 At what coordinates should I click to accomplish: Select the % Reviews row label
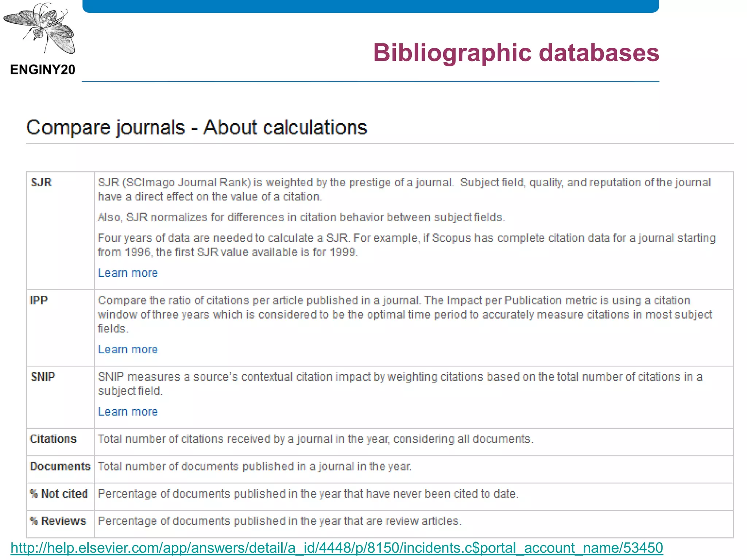pyautogui.click(x=58, y=521)
